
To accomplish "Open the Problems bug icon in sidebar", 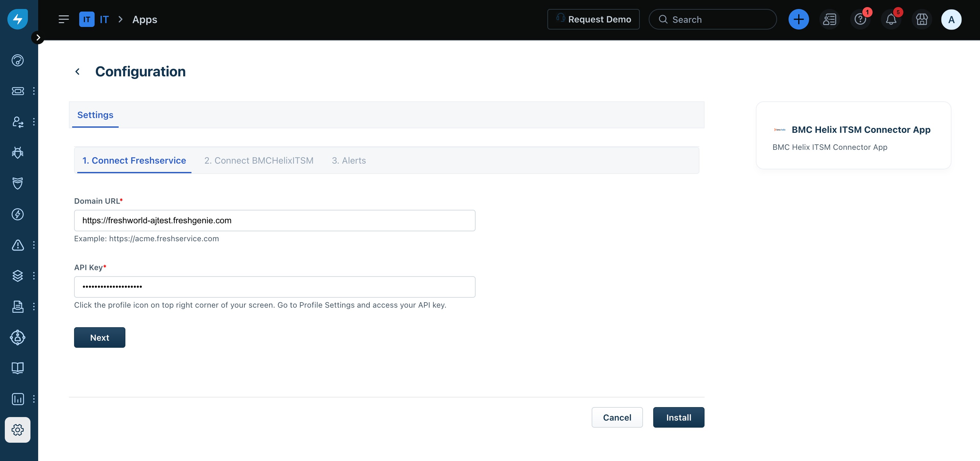I will pos(18,153).
